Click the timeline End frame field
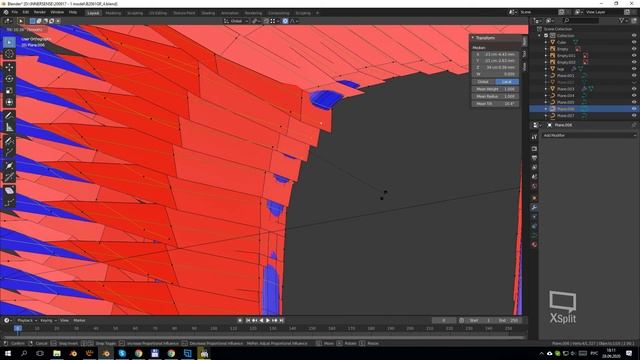 [508, 320]
